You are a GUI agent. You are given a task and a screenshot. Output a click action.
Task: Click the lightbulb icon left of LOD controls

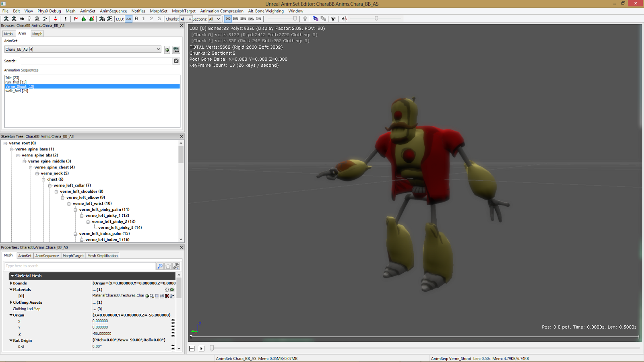click(x=29, y=19)
